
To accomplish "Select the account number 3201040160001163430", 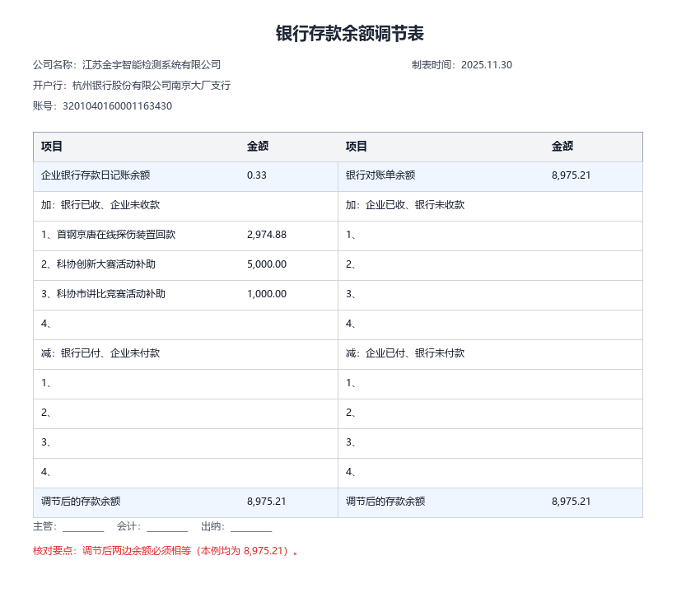I will point(118,105).
